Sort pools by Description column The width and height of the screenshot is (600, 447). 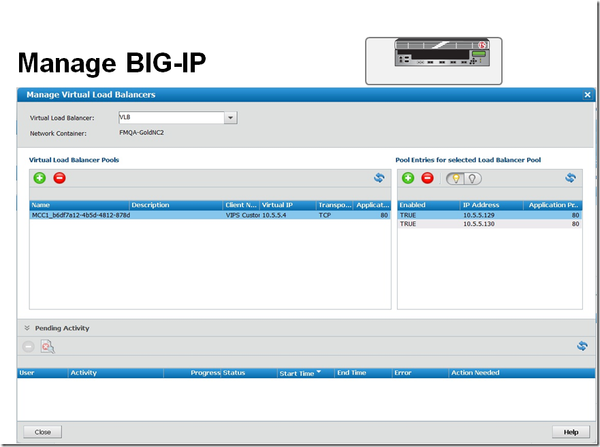click(176, 205)
